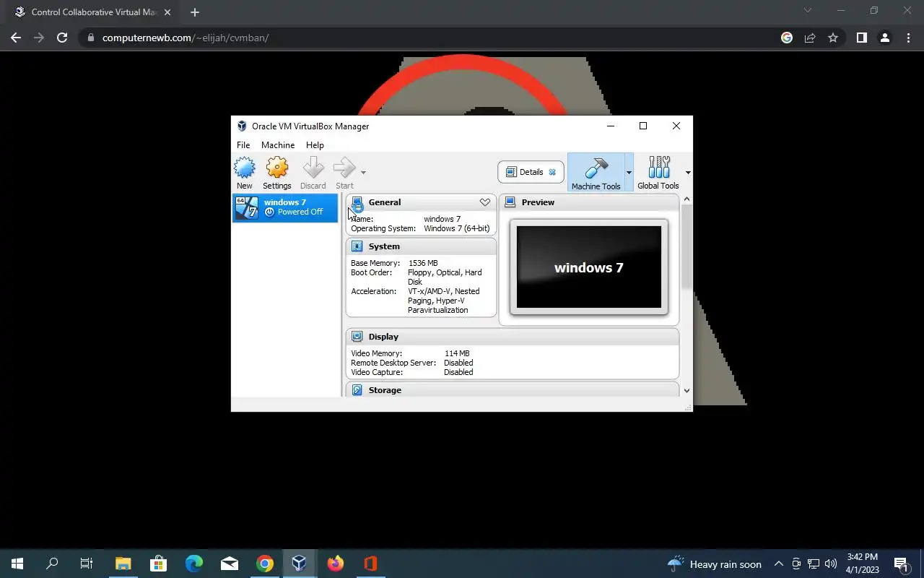This screenshot has width=924, height=578.
Task: Click the Details button
Action: [x=531, y=172]
